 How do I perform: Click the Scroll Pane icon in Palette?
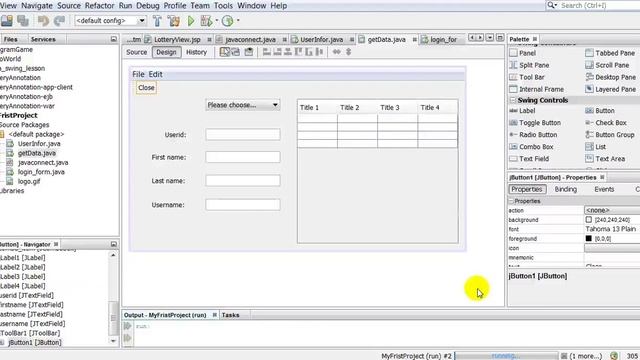(x=589, y=65)
